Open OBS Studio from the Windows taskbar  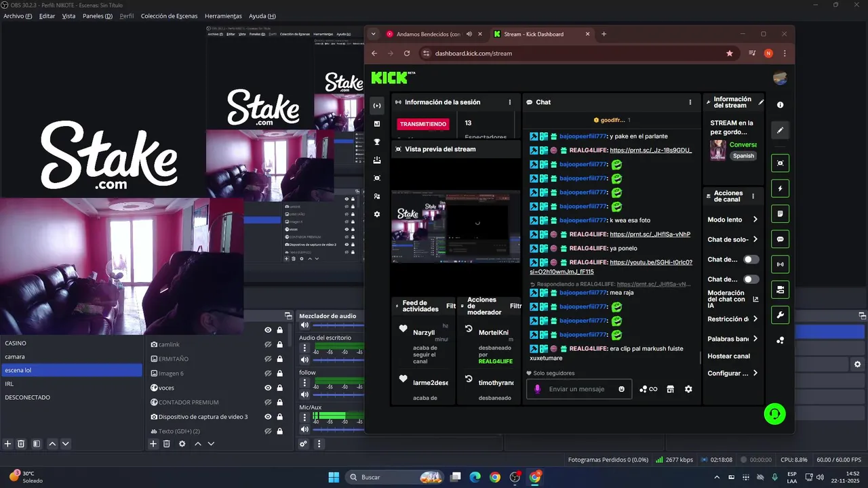point(515,477)
